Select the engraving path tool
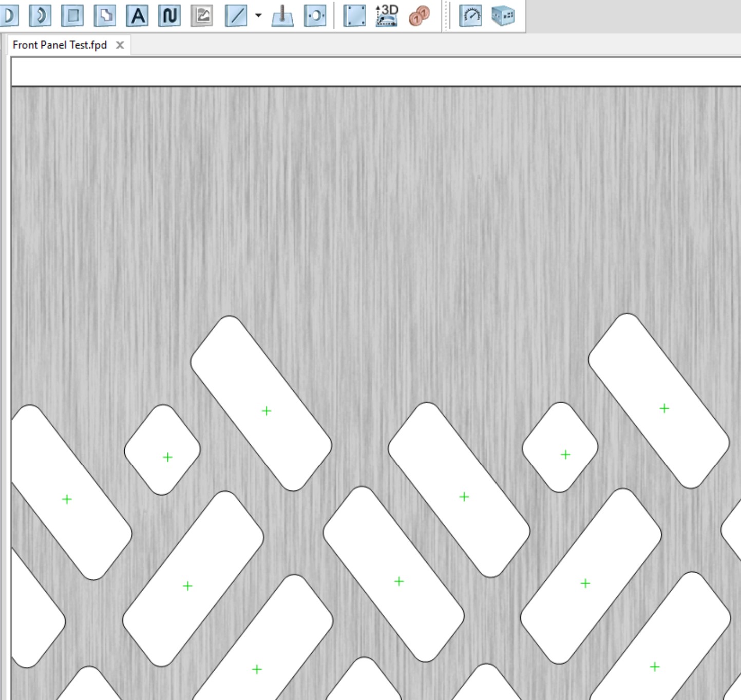741x700 pixels. click(x=169, y=15)
